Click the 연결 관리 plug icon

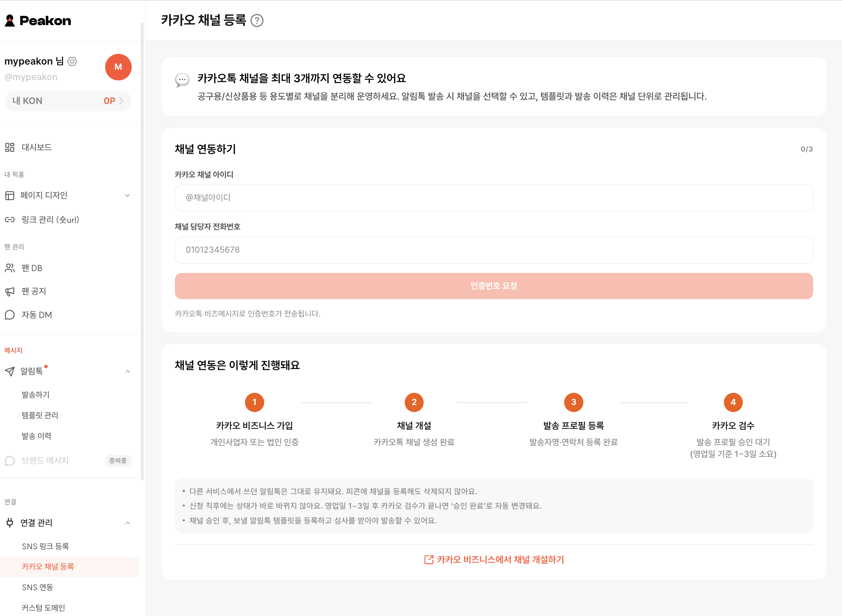(10, 523)
